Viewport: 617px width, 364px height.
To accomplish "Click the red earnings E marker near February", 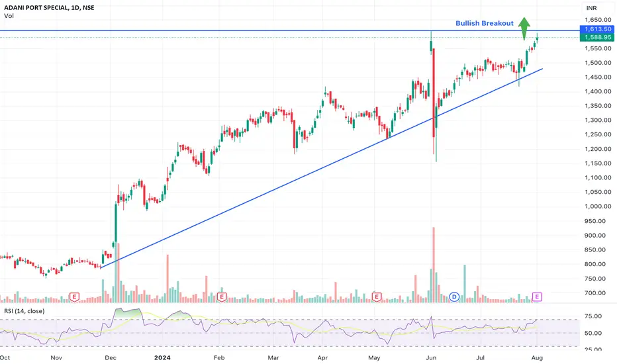I will pyautogui.click(x=222, y=296).
